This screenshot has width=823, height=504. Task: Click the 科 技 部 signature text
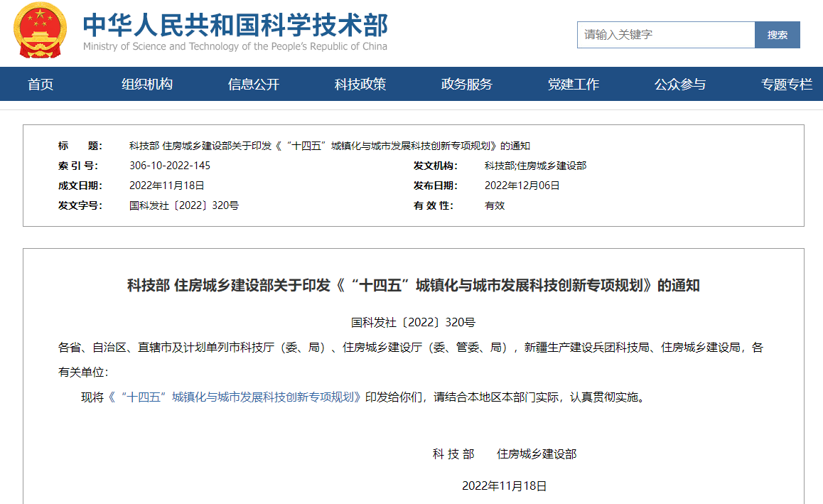coord(453,454)
